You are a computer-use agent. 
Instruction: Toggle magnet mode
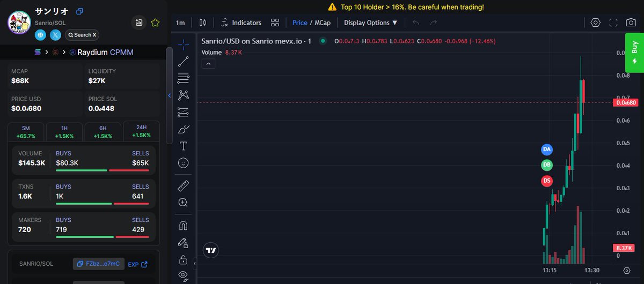click(x=183, y=226)
